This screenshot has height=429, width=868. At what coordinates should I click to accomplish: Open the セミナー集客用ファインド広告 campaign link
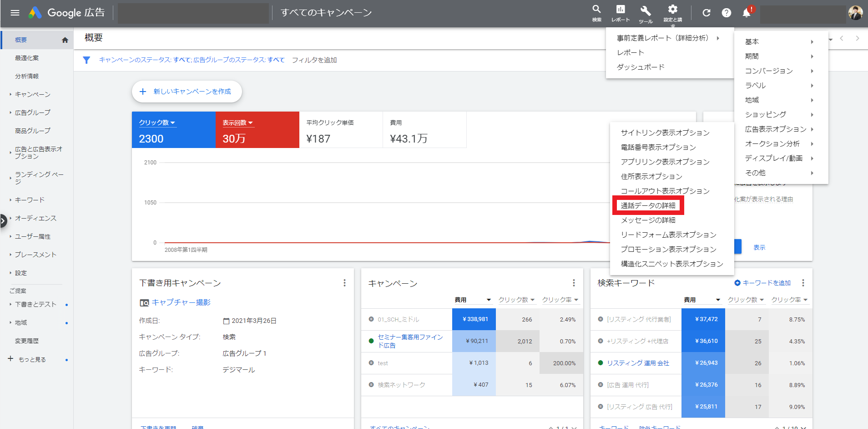pyautogui.click(x=410, y=341)
